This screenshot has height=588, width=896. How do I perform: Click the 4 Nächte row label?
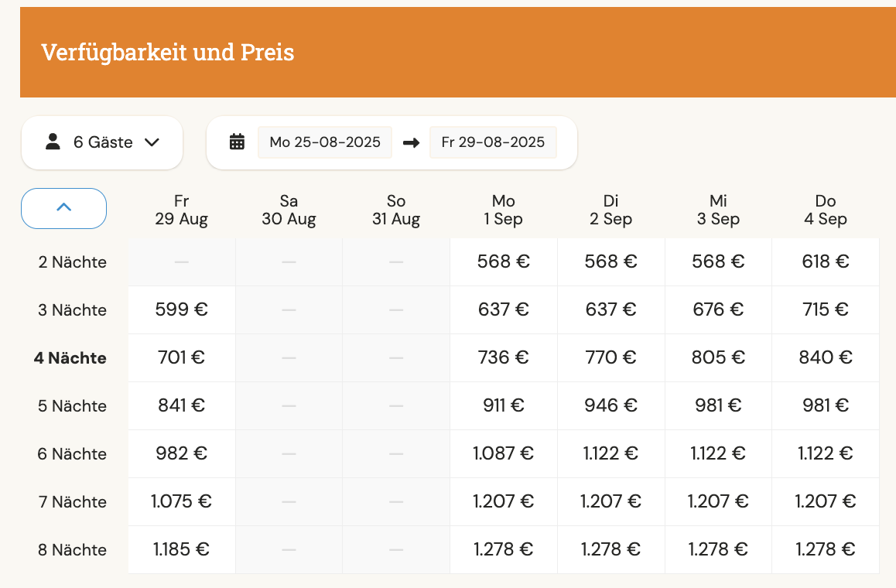(x=70, y=358)
